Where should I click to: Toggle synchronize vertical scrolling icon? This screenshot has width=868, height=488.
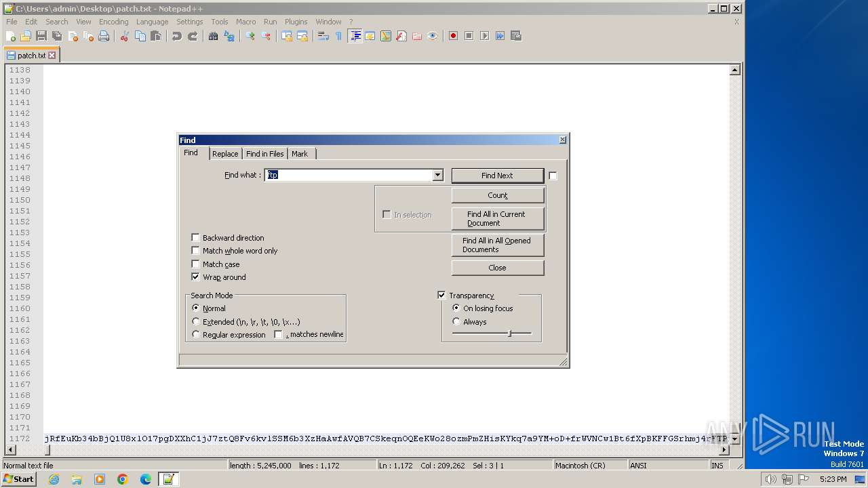point(287,36)
